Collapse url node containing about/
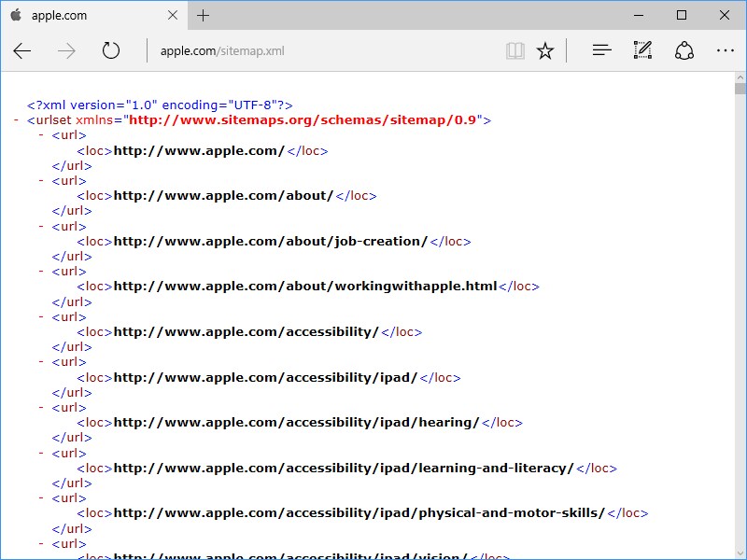Screen dimensions: 747x560 click(41, 181)
